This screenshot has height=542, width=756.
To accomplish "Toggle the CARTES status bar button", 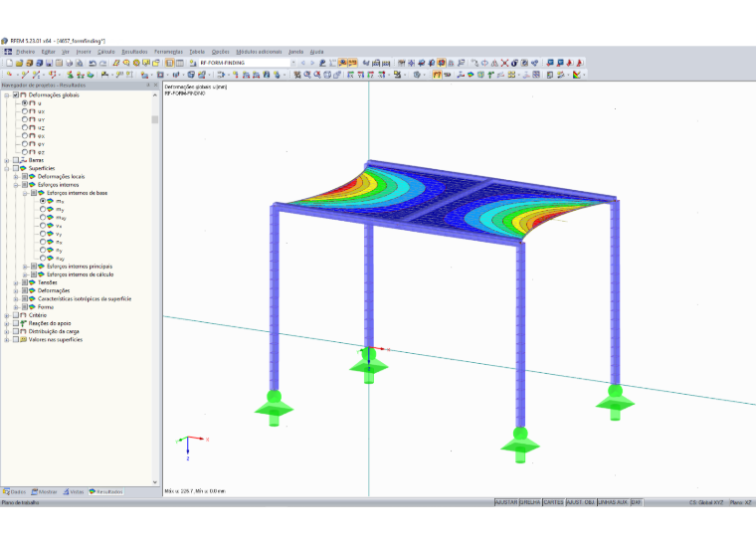I will pos(553,502).
